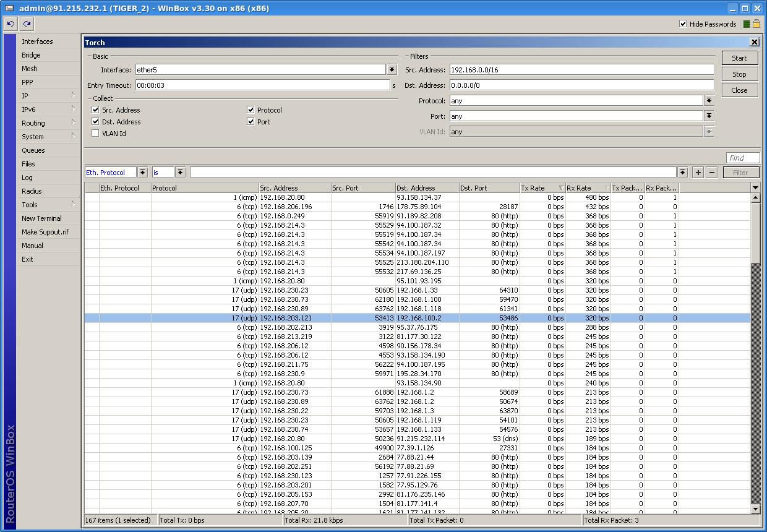Click the redo arrow icon in toolbar
This screenshot has height=532, width=767.
pyautogui.click(x=27, y=24)
